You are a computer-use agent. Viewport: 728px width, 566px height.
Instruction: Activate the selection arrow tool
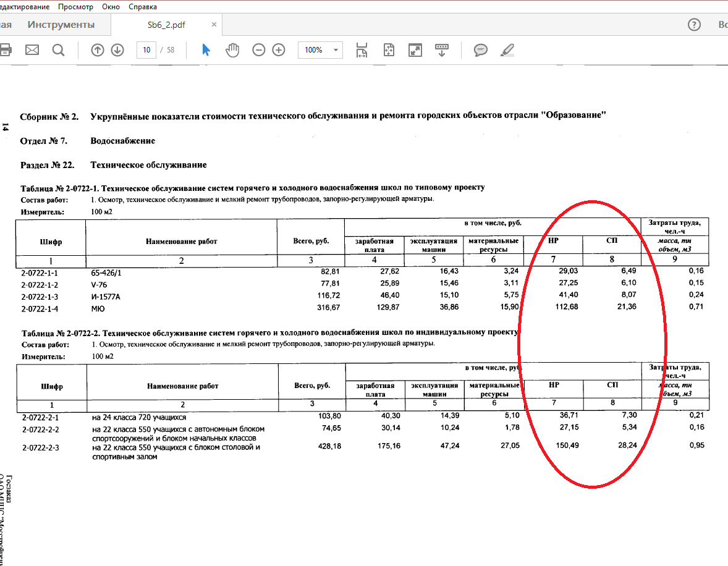206,49
